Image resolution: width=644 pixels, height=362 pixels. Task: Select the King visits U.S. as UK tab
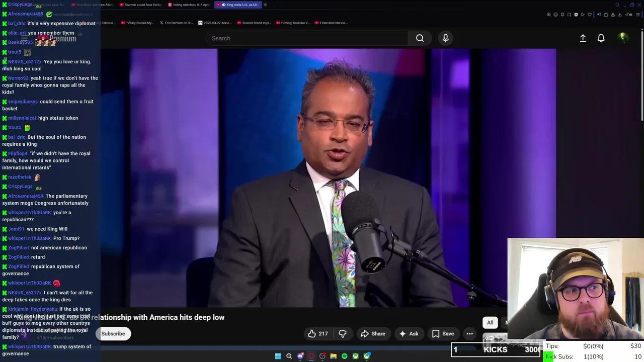point(239,5)
